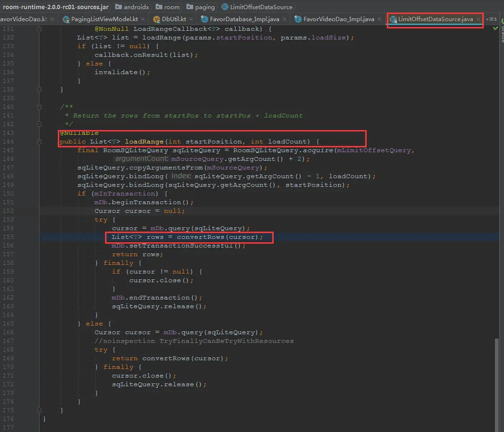Click the androidx breadcrumb folder icon
Image resolution: width=504 pixels, height=432 pixels.
118,7
